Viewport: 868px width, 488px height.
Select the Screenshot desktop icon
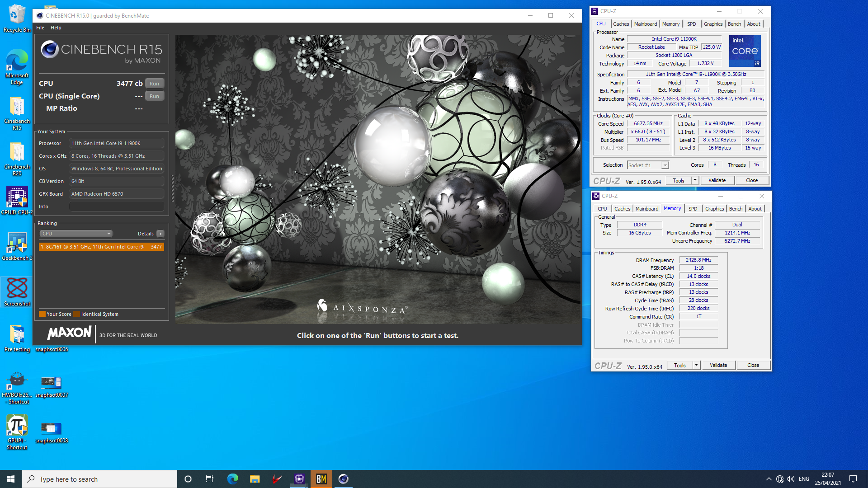point(17,292)
